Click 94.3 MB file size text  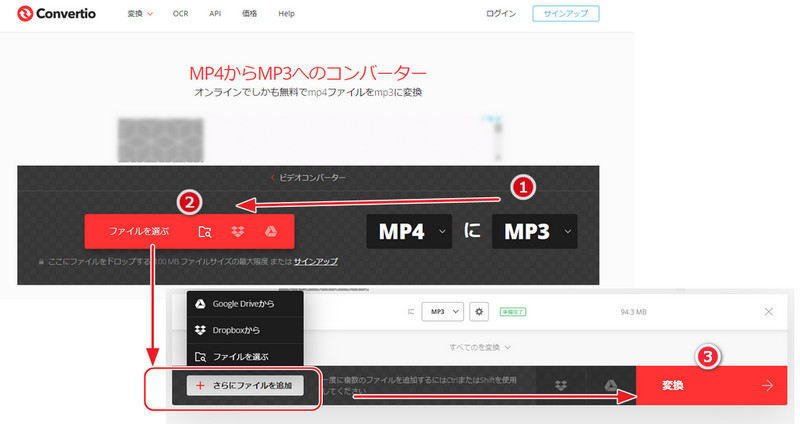click(x=633, y=312)
